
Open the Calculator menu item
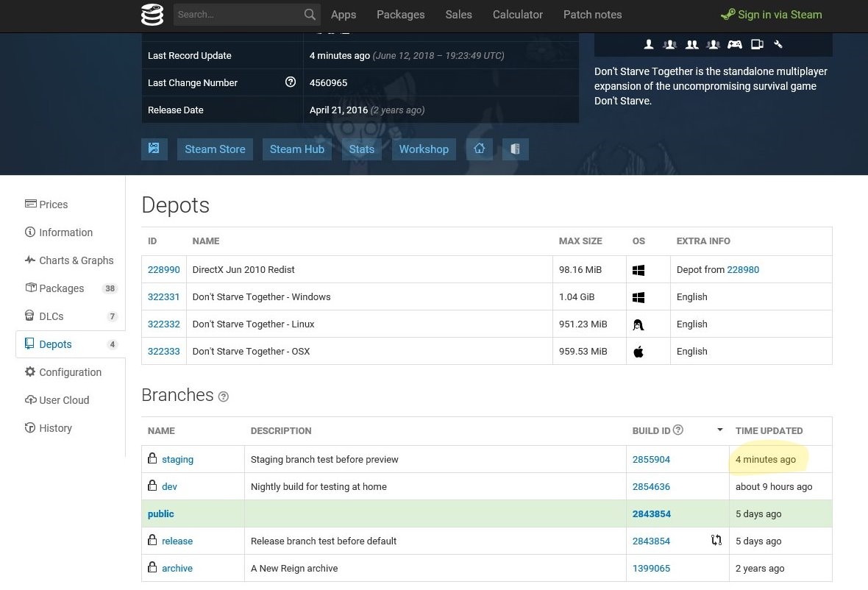[517, 15]
